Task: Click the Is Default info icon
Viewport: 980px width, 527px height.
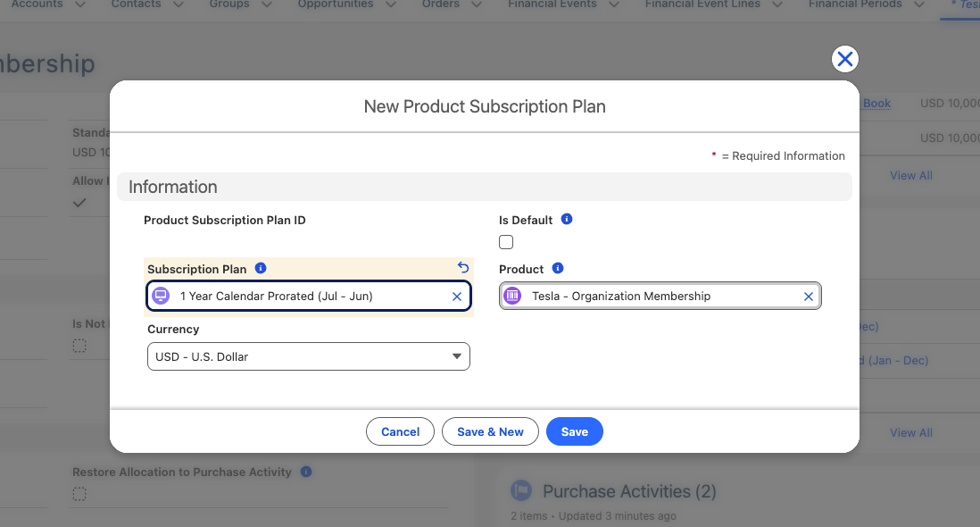Action: (566, 219)
